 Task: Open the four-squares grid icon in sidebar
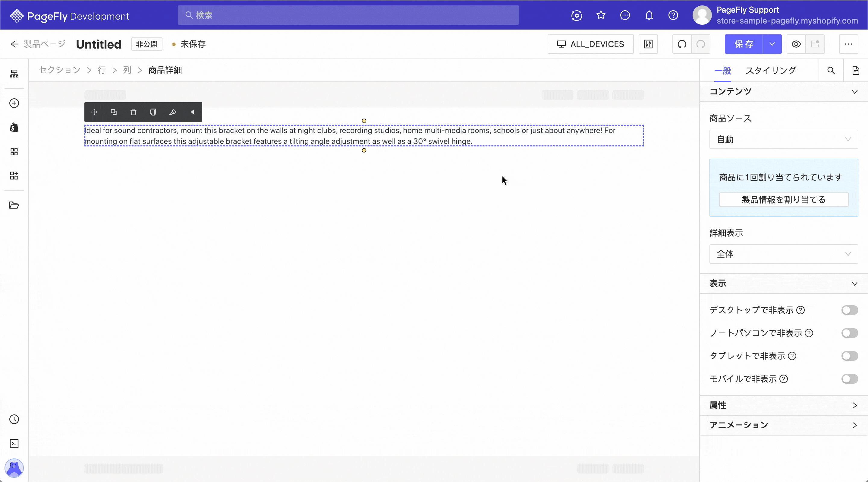pos(14,152)
